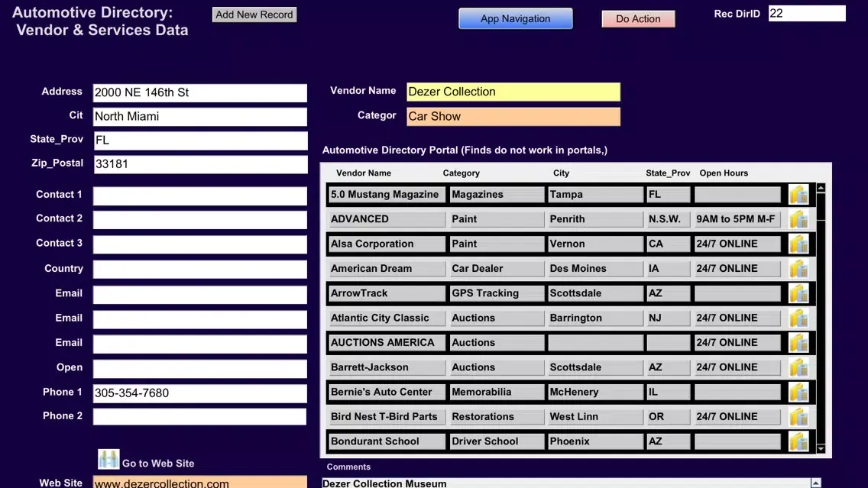868x488 pixels.
Task: Click the "N.S.W." state cell
Action: [x=669, y=219]
